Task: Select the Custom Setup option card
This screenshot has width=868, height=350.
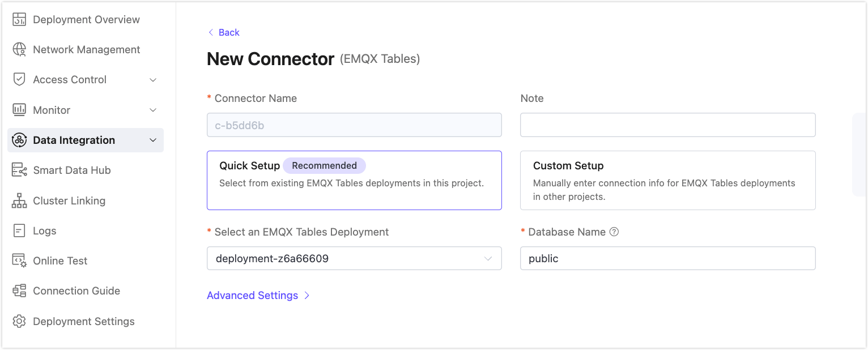Action: click(667, 180)
